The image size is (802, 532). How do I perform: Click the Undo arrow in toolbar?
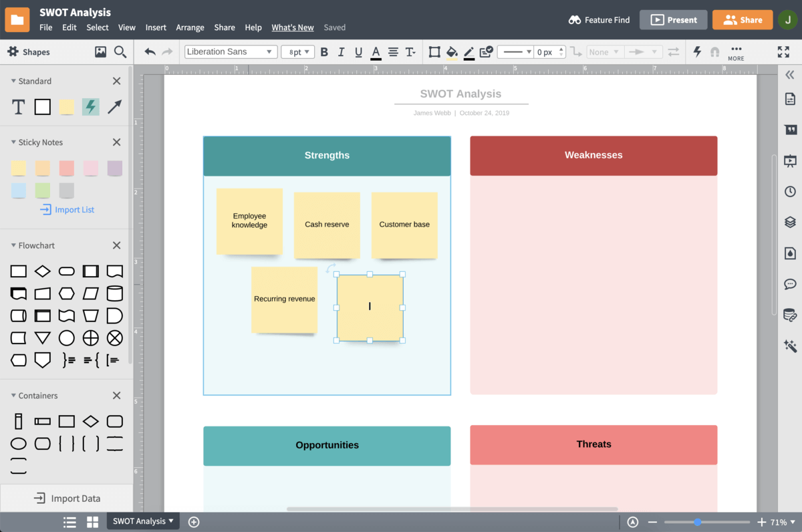(150, 52)
